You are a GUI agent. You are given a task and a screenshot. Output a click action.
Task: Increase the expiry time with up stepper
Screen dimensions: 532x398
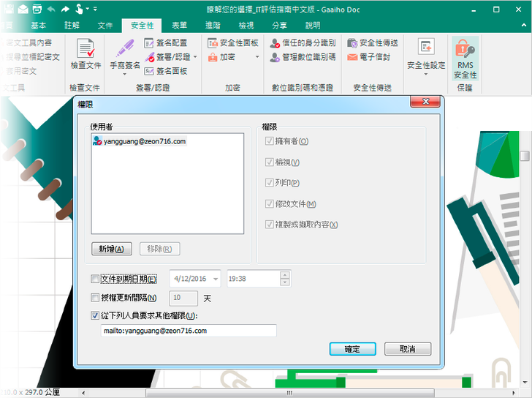[285, 275]
